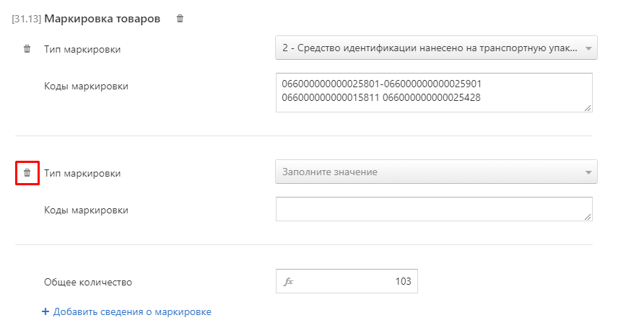Delete the Маркировка товаров section via trash icon
Viewport: 644px width, 328px height.
[x=180, y=19]
